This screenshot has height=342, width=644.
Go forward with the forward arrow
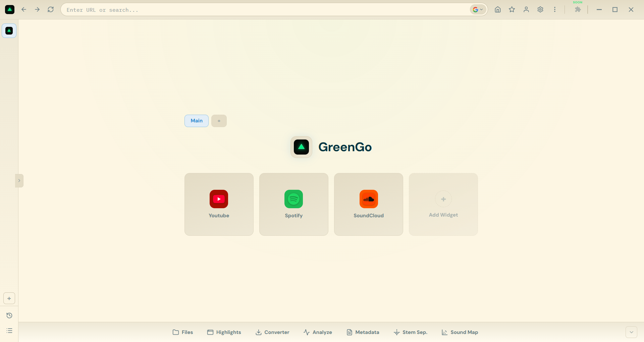tap(37, 10)
